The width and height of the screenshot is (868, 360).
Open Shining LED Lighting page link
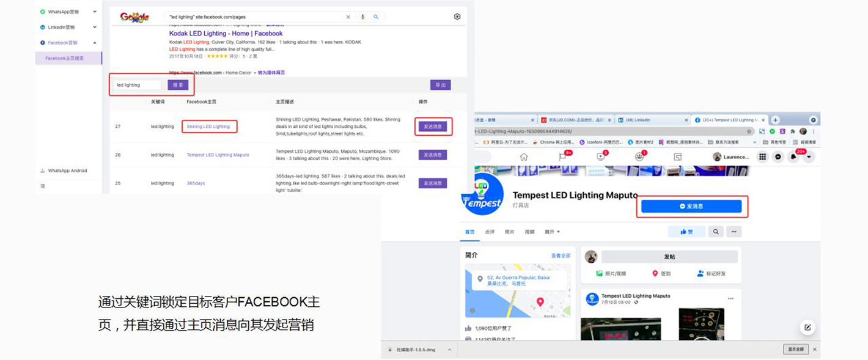pyautogui.click(x=208, y=127)
